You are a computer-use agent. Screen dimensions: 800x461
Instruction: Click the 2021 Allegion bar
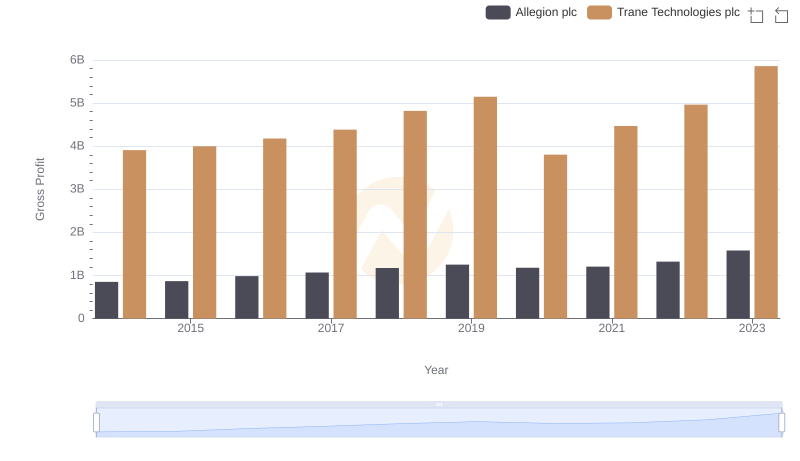pos(598,292)
